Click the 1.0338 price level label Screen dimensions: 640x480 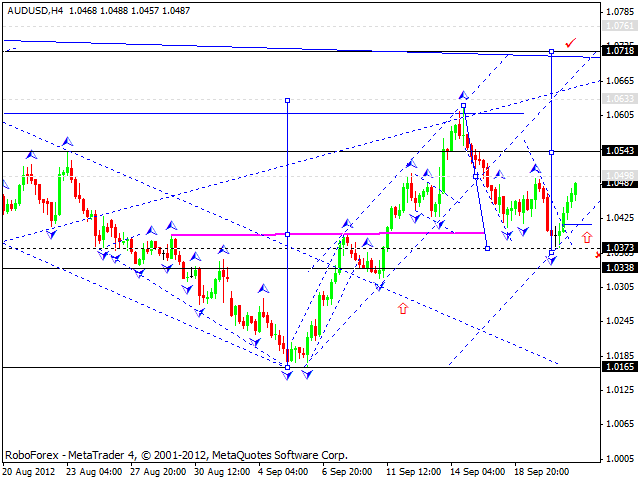(620, 267)
